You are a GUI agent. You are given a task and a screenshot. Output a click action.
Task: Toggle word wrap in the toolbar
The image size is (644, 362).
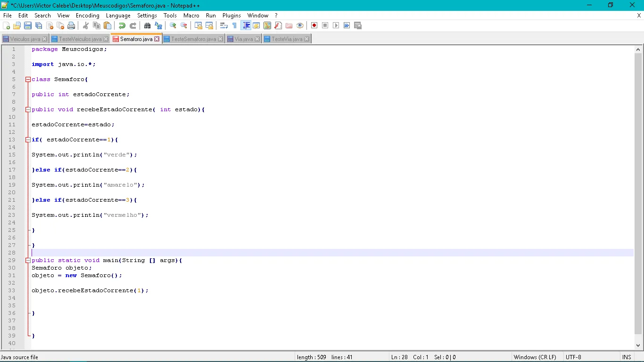(x=224, y=25)
